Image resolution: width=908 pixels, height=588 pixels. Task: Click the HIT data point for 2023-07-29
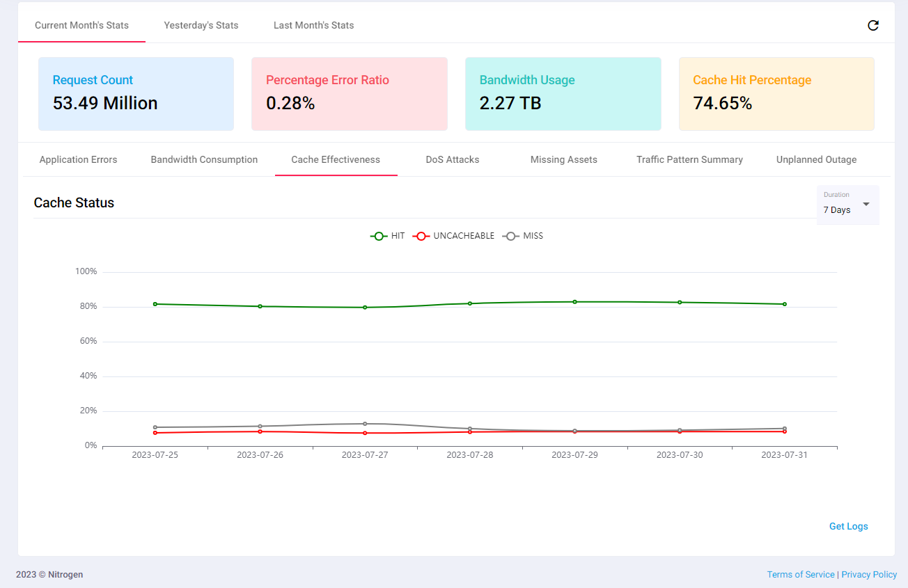[574, 302]
